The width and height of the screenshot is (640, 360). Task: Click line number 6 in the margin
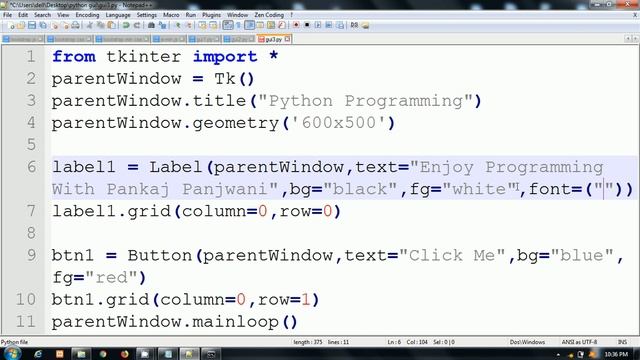click(x=31, y=167)
